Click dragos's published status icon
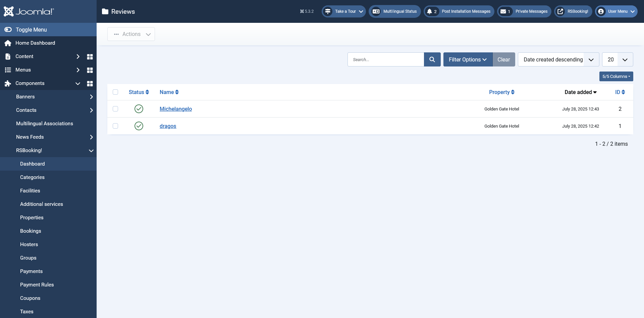The width and height of the screenshot is (644, 318). [139, 126]
